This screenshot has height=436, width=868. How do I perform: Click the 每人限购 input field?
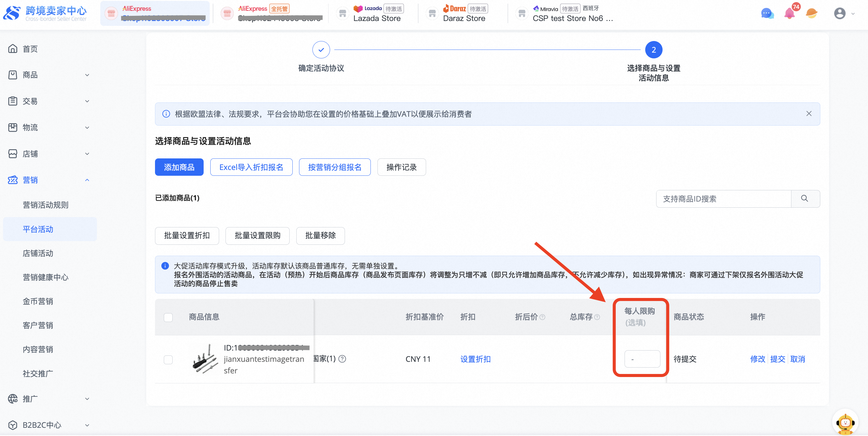point(642,359)
